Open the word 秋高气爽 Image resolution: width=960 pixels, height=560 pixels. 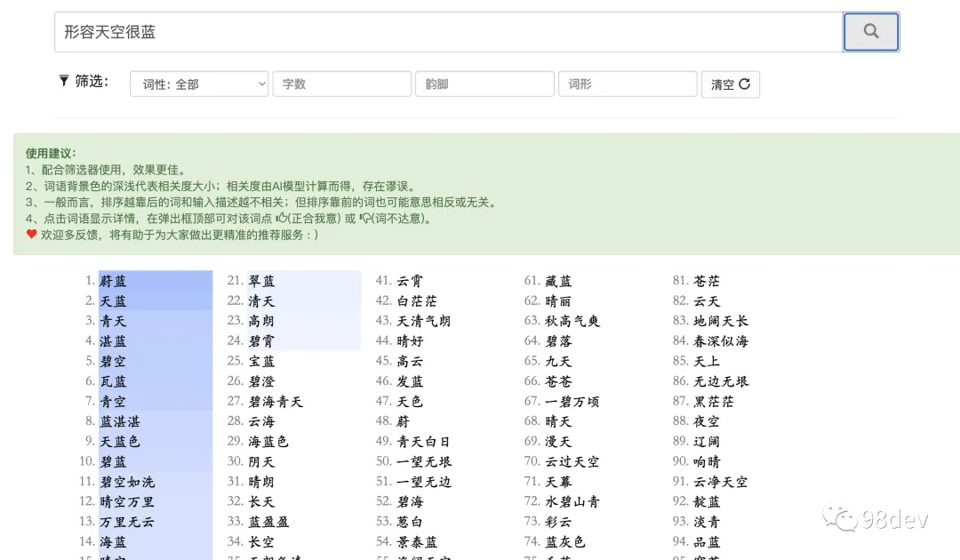point(573,321)
